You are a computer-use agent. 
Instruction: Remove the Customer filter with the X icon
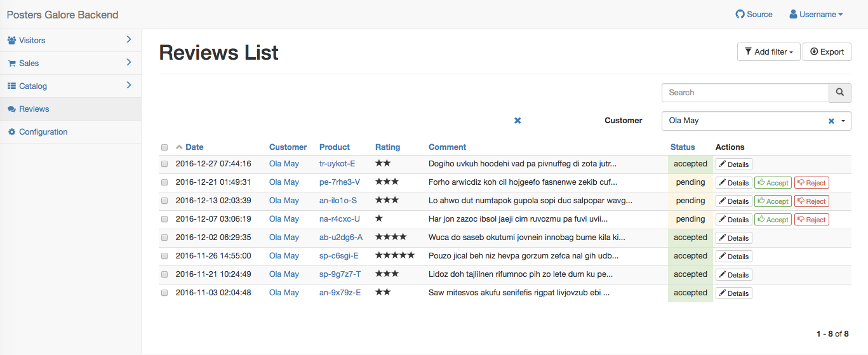tap(517, 121)
